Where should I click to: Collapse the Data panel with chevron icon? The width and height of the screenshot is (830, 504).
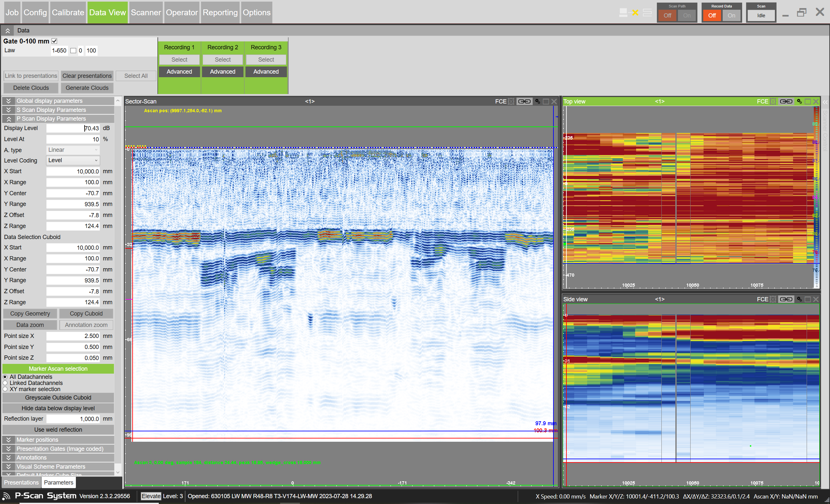[x=7, y=30]
